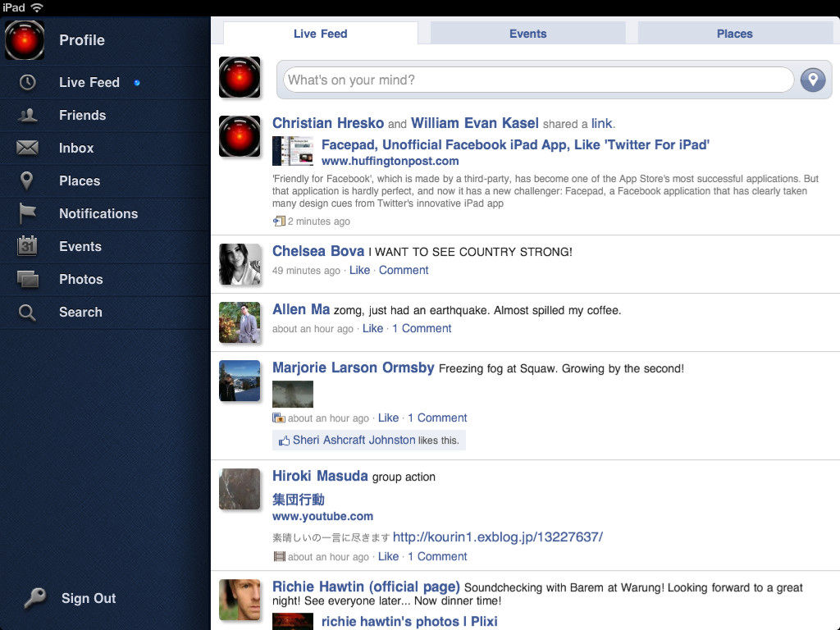The height and width of the screenshot is (630, 840).
Task: Open Profile from the sidebar
Action: pyautogui.click(x=82, y=40)
